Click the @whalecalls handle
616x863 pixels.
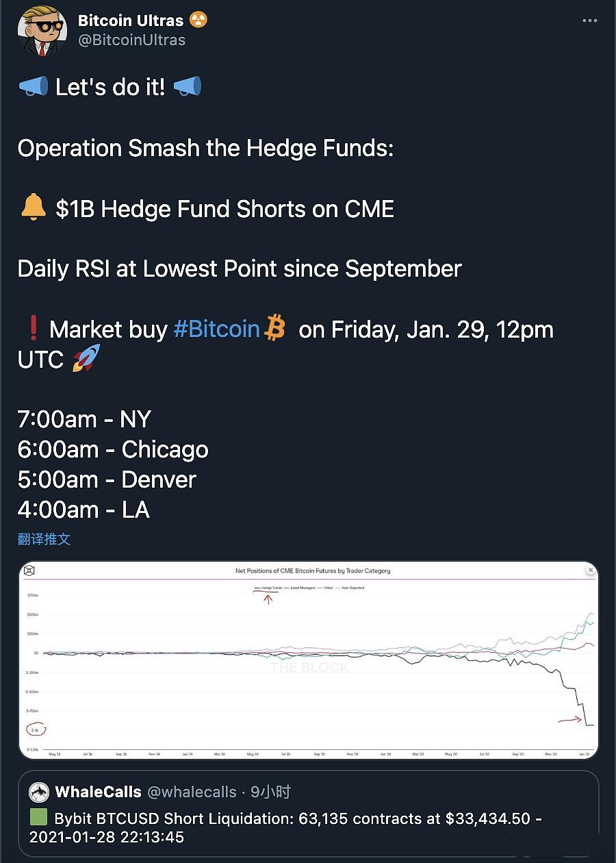(192, 792)
